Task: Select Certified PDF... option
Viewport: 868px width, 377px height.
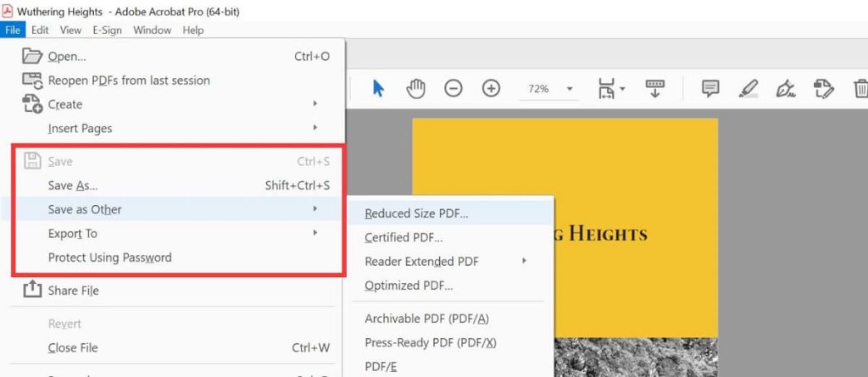Action: coord(451,237)
